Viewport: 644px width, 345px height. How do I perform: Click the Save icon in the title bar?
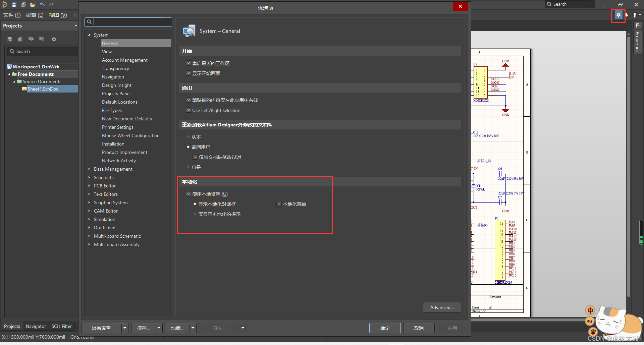[x=14, y=5]
